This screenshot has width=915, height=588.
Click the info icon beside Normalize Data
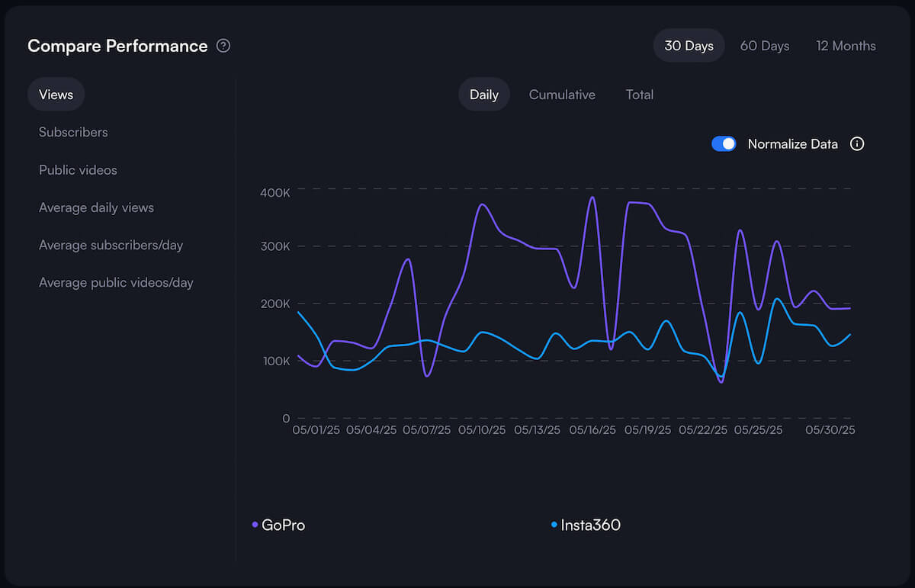[x=856, y=143]
